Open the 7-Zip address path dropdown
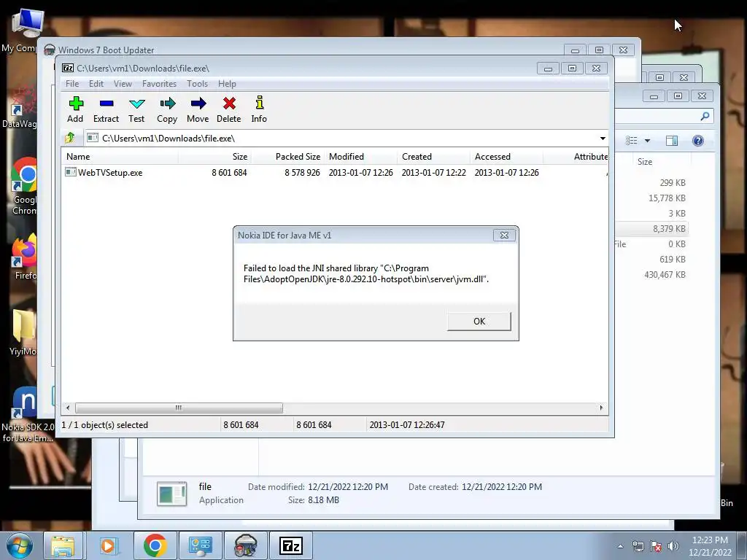The image size is (747, 560). click(x=603, y=138)
